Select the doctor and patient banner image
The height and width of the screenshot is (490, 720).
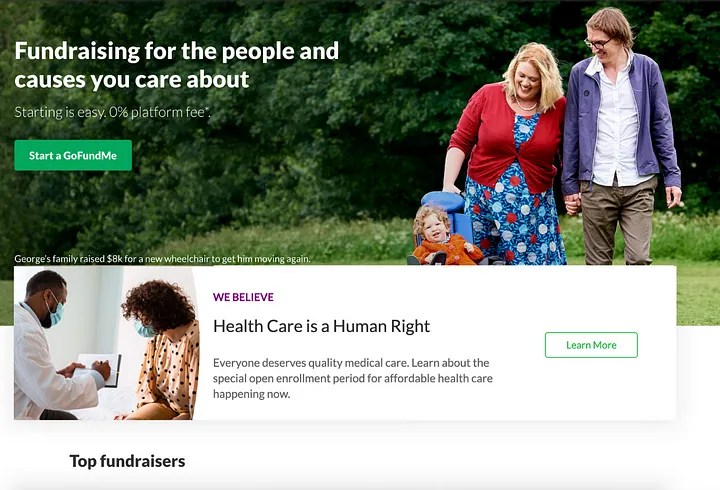click(x=107, y=343)
